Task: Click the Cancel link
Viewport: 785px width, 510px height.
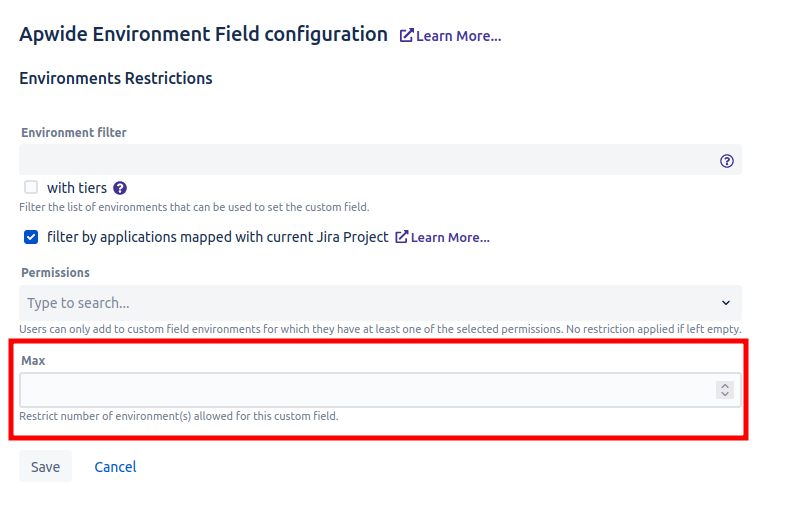Action: pyautogui.click(x=115, y=467)
